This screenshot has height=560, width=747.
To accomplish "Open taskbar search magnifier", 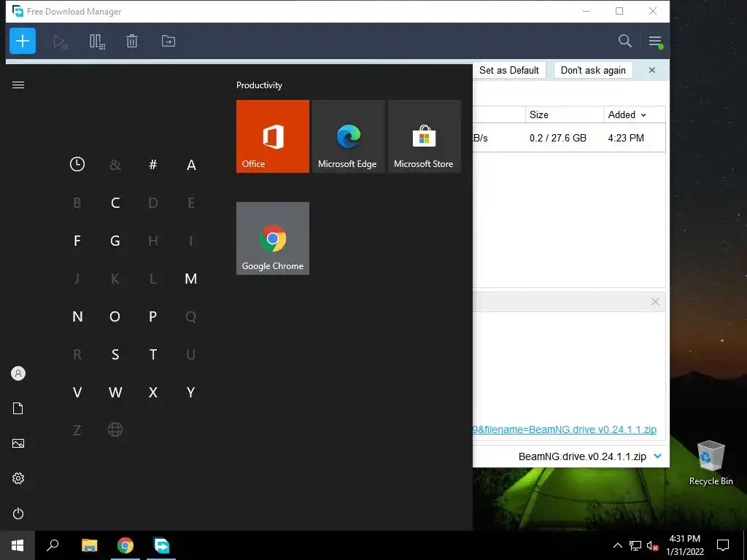I will click(53, 545).
